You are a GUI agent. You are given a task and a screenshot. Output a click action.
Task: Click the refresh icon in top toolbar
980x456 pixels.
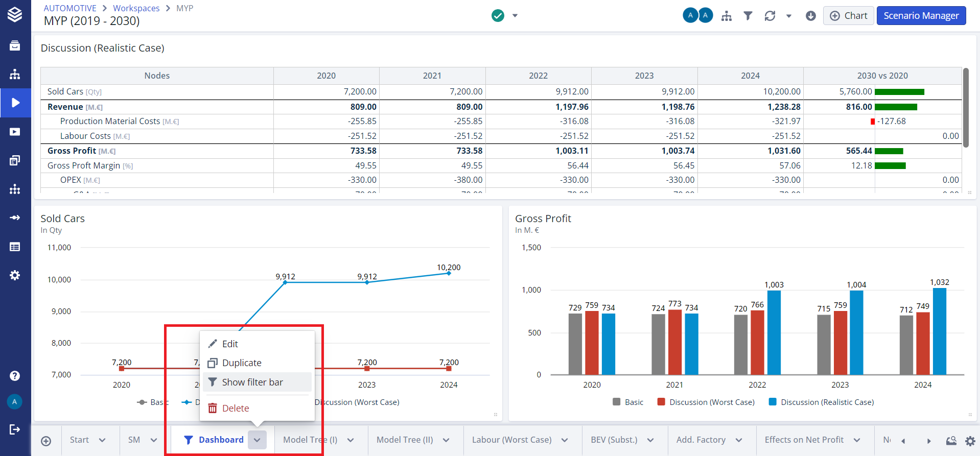[x=769, y=16]
